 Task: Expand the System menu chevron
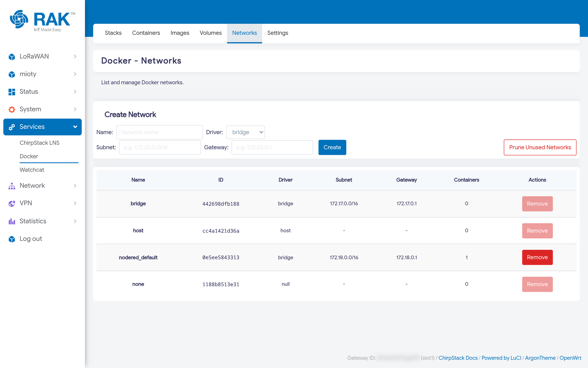[75, 109]
